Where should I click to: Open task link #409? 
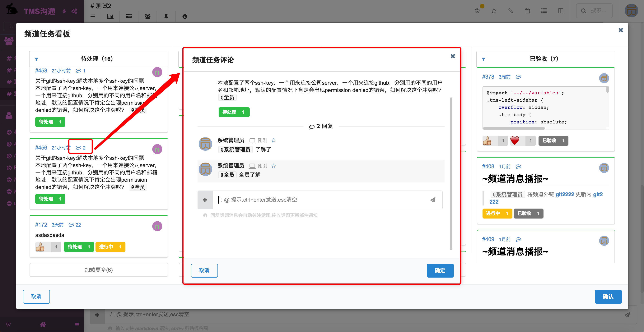488,240
